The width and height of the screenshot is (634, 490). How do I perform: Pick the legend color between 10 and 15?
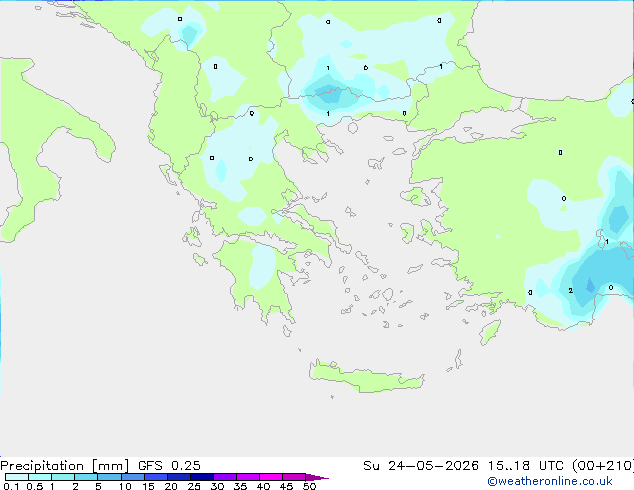pyautogui.click(x=132, y=477)
